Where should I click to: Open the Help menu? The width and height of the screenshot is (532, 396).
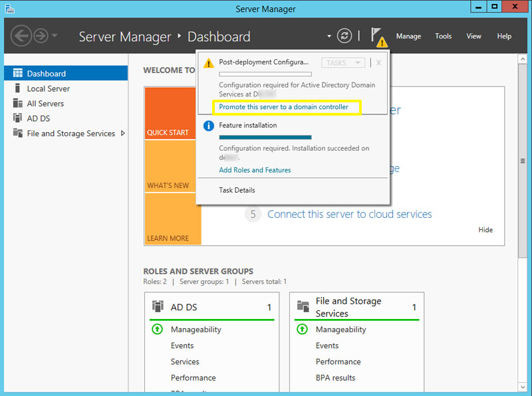point(504,36)
